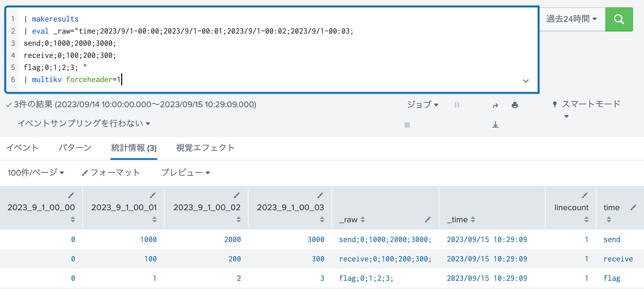Open the 過去24時間 time range picker
The width and height of the screenshot is (644, 292).
coord(571,19)
